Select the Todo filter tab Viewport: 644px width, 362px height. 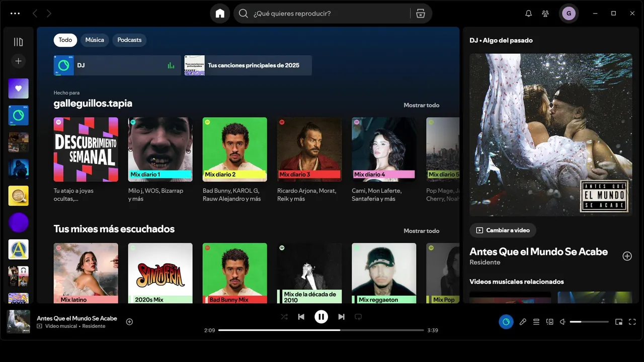tap(65, 40)
